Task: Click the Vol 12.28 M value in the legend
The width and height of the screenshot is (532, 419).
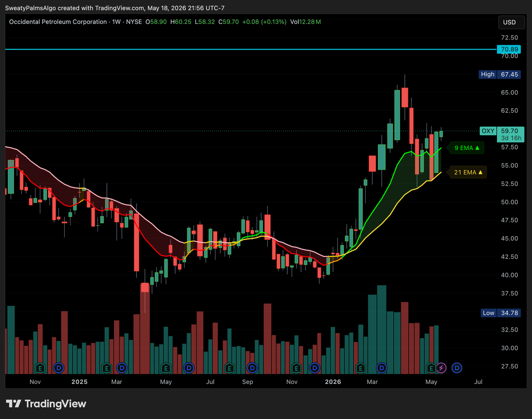Action: (306, 22)
